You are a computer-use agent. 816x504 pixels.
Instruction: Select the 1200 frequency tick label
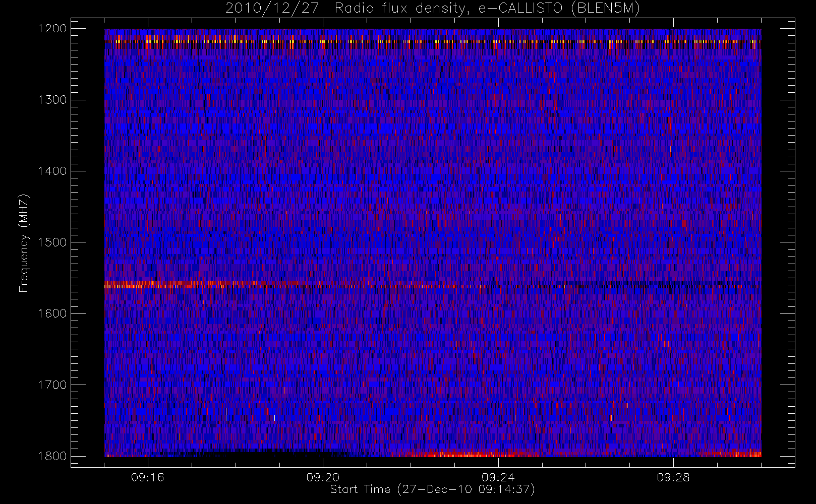[x=52, y=29]
